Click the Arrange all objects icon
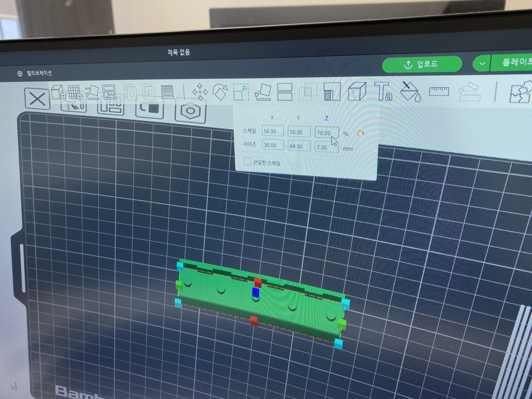532x399 pixels. click(109, 92)
